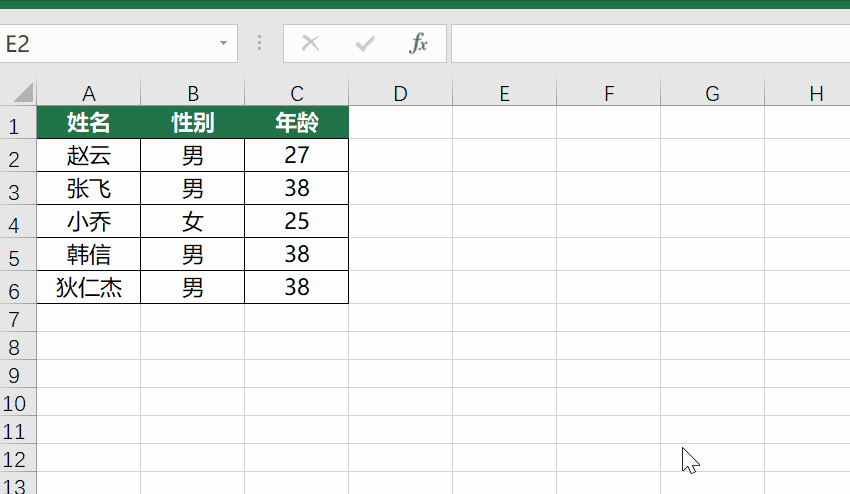Image resolution: width=850 pixels, height=494 pixels.
Task: Expand the Name Box dropdown arrow
Action: pyautogui.click(x=223, y=43)
